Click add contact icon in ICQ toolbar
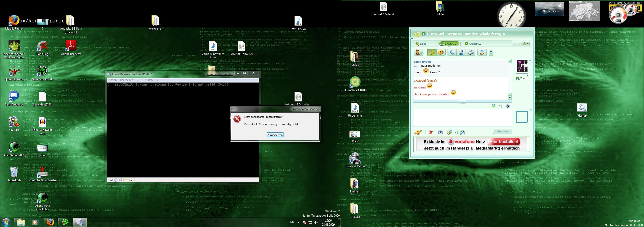This screenshot has height=227, width=644. point(419,52)
